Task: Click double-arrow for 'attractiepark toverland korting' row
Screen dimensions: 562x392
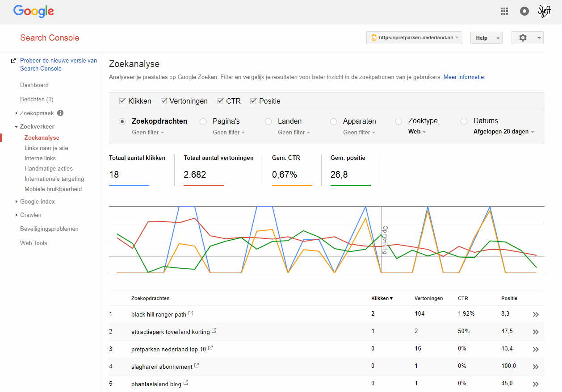Action: [x=536, y=332]
